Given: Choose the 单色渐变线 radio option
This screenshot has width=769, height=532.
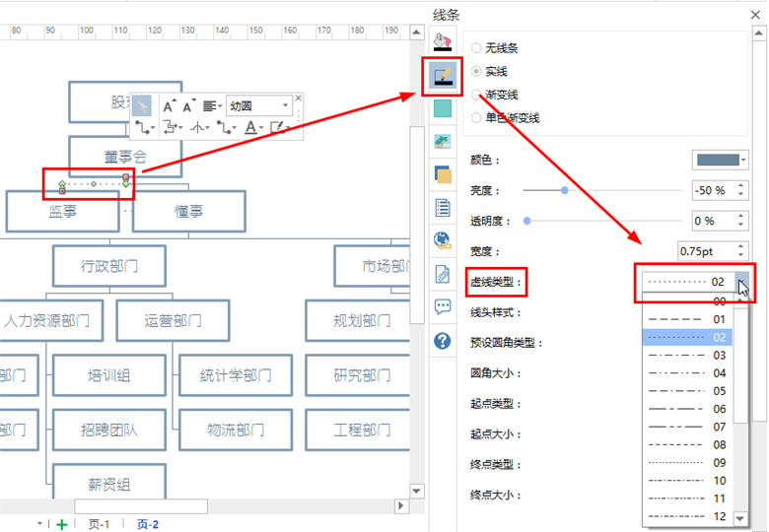Looking at the screenshot, I should point(478,117).
